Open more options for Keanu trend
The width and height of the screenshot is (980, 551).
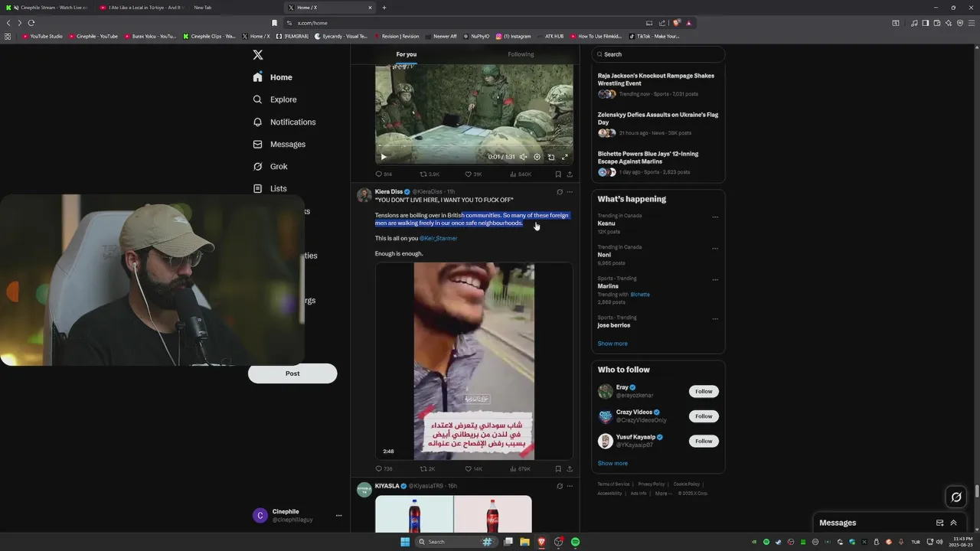pyautogui.click(x=715, y=217)
